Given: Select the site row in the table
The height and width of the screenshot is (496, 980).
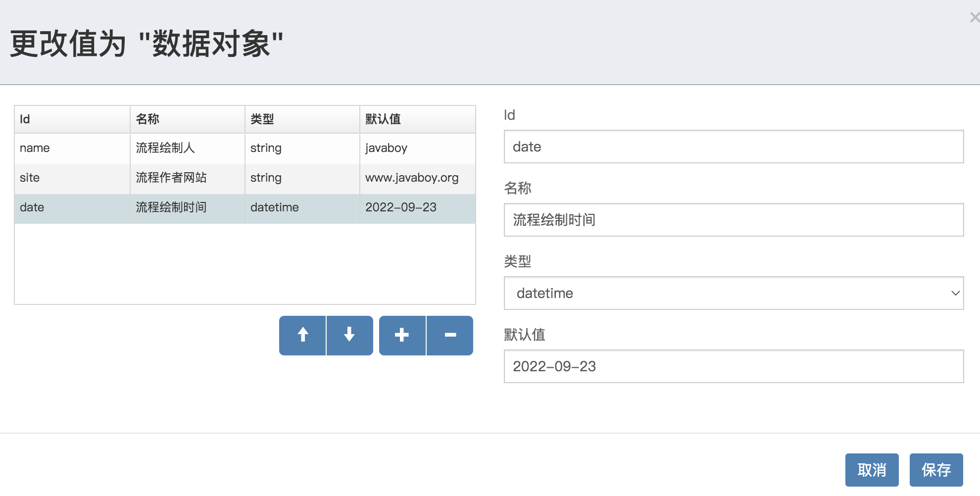Looking at the screenshot, I should [30, 178].
